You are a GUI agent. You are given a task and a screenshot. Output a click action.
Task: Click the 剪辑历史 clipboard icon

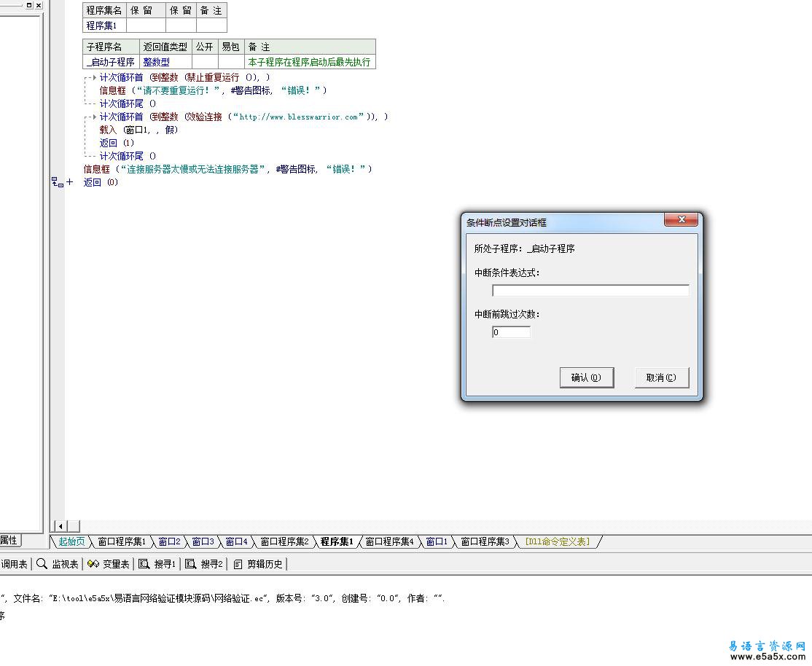(238, 564)
